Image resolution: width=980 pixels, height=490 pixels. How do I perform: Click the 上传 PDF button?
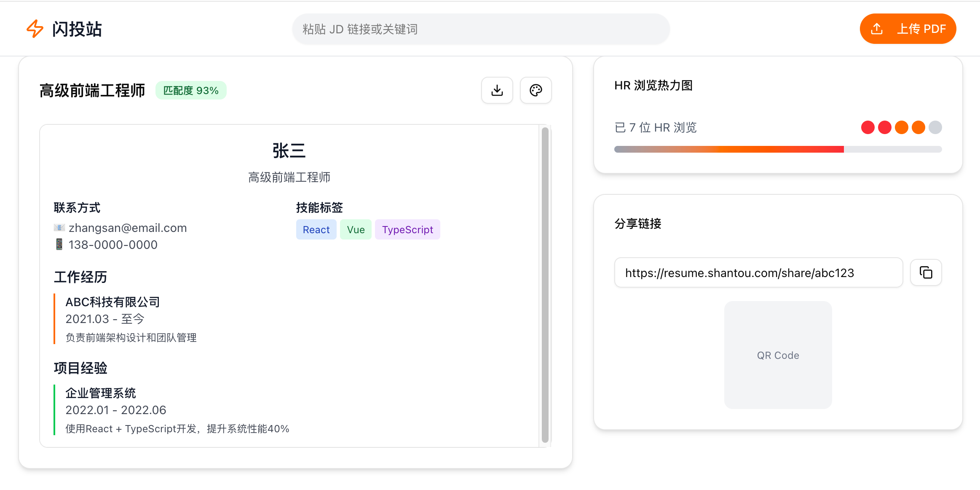pyautogui.click(x=921, y=29)
